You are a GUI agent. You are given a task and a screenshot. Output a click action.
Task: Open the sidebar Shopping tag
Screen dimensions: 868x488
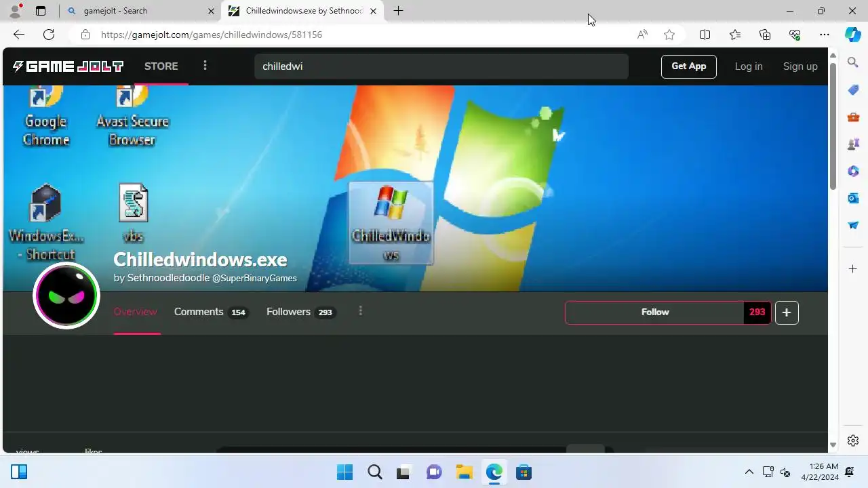click(853, 89)
